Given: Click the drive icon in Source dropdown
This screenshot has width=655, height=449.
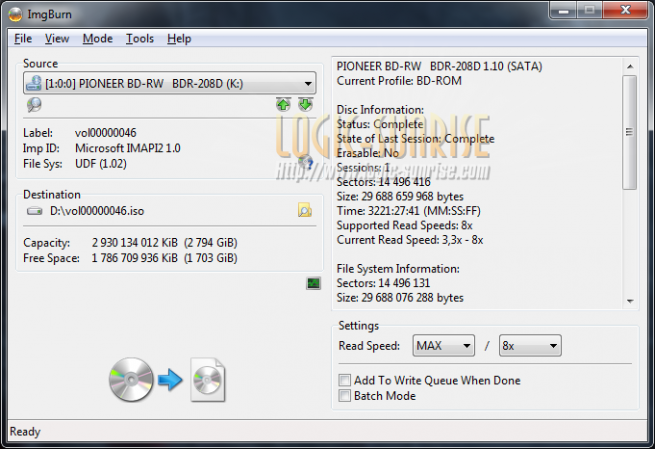Looking at the screenshot, I should 34,83.
